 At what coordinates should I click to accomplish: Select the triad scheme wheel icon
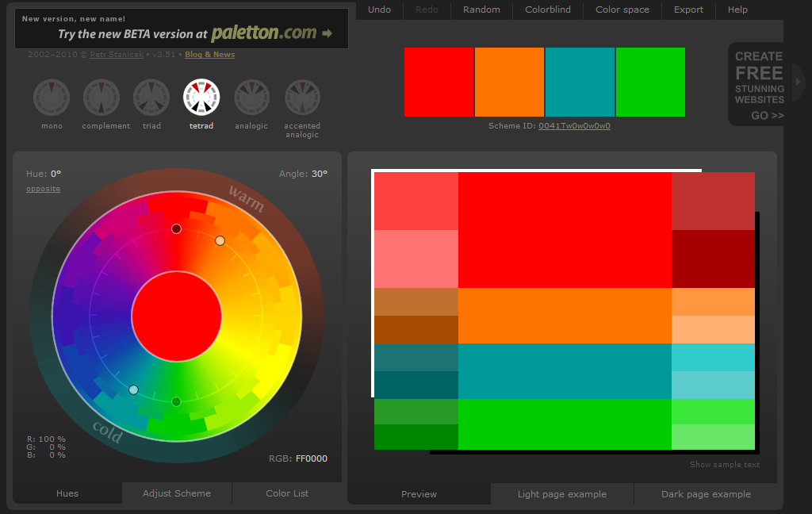(x=151, y=98)
